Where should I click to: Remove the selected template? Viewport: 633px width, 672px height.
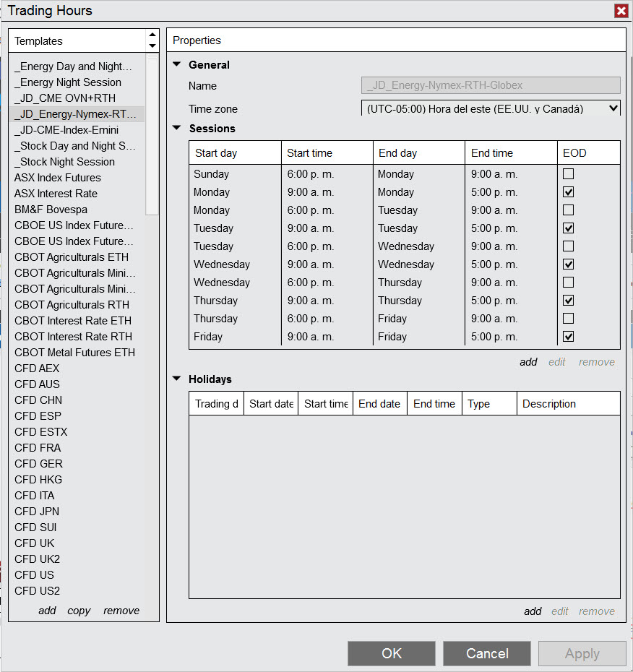(121, 611)
